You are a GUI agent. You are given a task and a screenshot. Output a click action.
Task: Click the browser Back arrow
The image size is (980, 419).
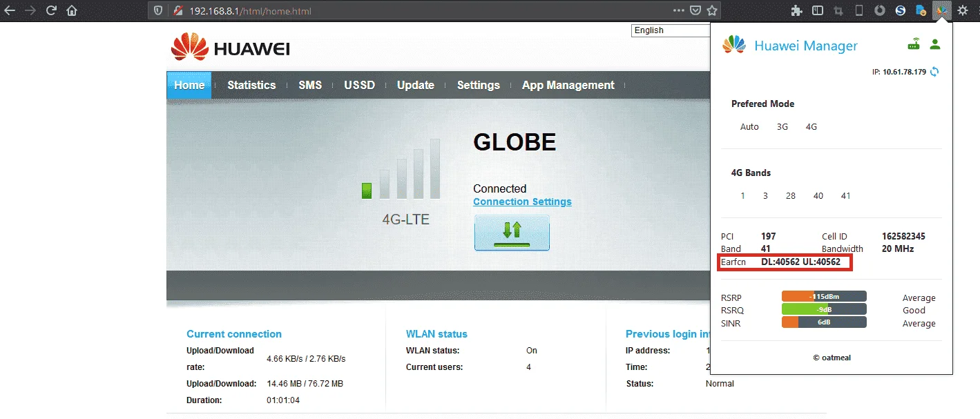tap(10, 10)
